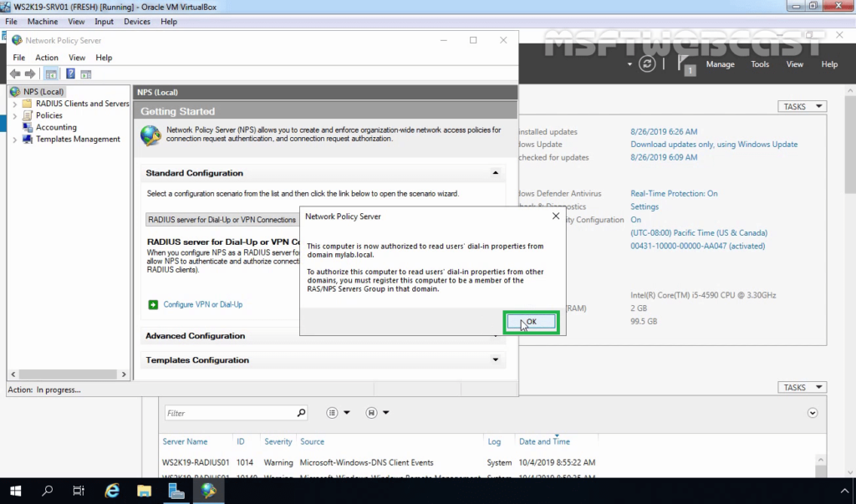This screenshot has width=856, height=504.
Task: Collapse events section chevron
Action: 813,413
